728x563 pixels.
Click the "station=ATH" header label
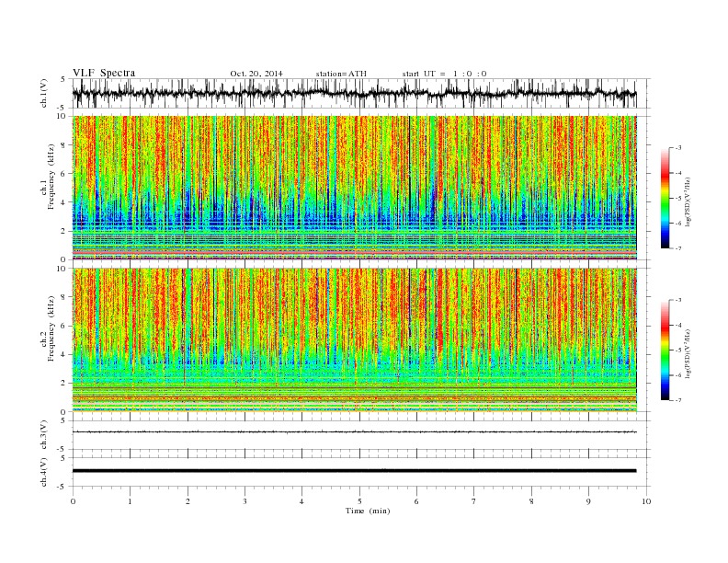[341, 74]
